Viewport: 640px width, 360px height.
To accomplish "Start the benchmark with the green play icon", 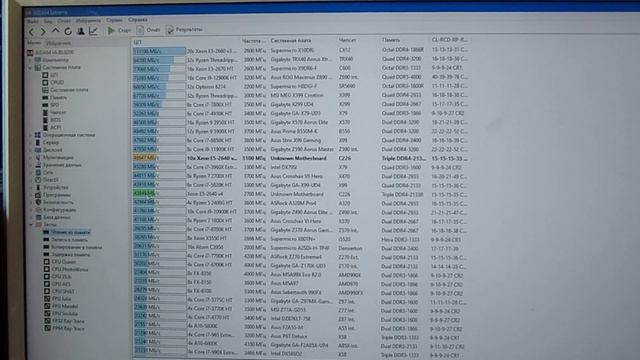I will click(111, 30).
